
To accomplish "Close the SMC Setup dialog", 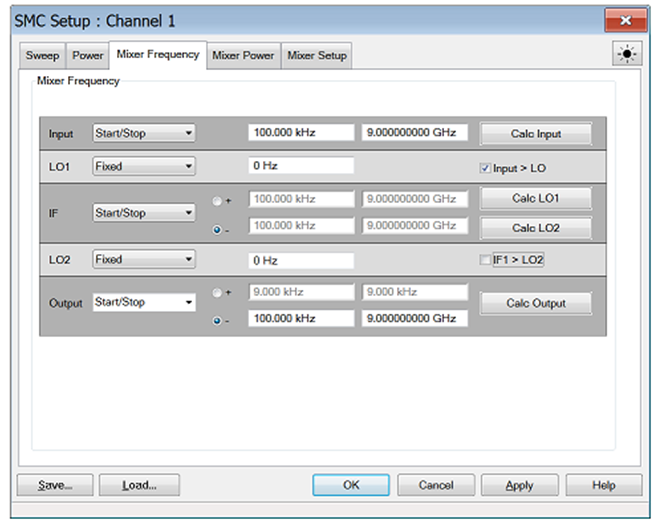I will tap(626, 20).
